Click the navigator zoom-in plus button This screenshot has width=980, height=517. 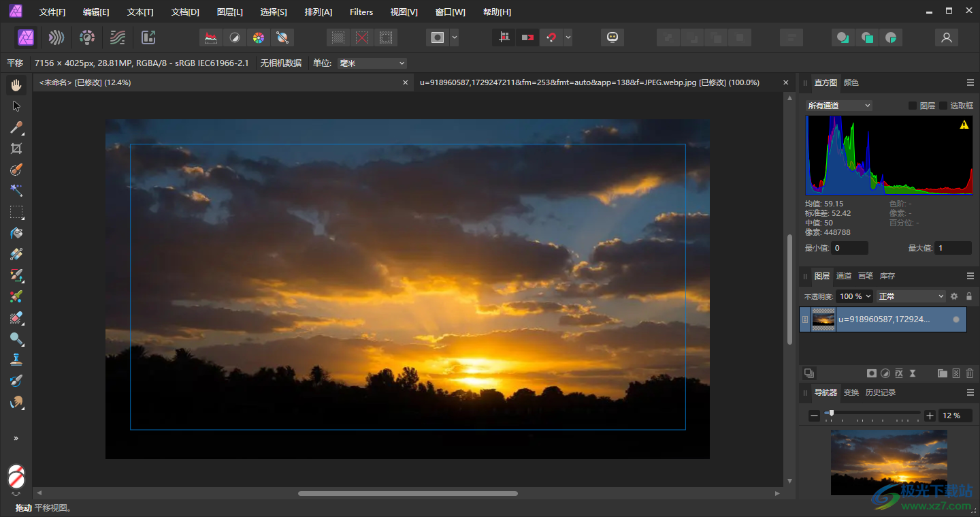tap(930, 416)
